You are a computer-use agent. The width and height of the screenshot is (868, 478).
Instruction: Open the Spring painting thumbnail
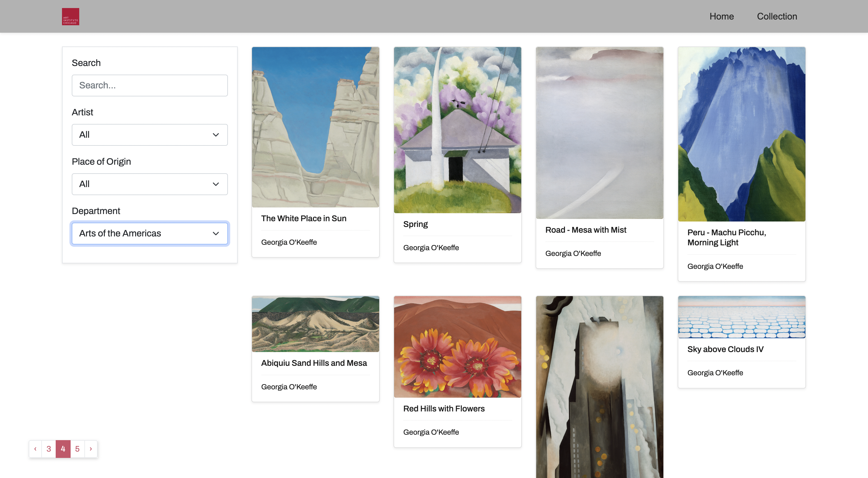coord(457,130)
